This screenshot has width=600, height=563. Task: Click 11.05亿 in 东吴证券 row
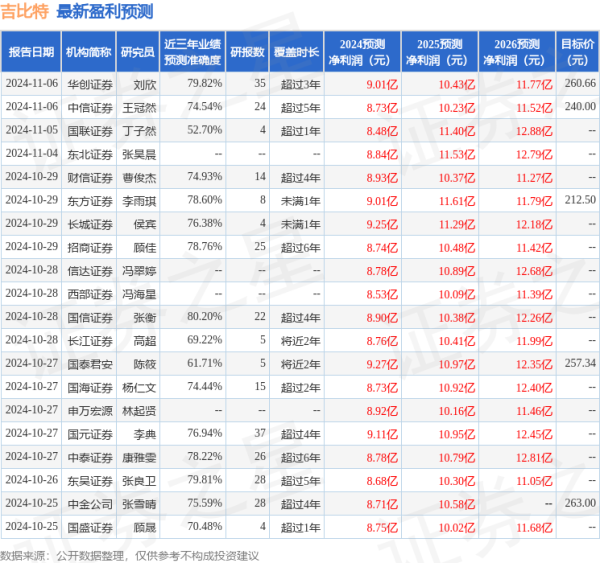click(534, 481)
